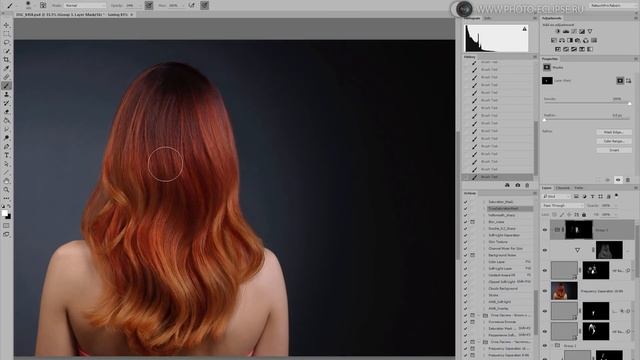Open the layer blend mode dropdown

pyautogui.click(x=562, y=205)
